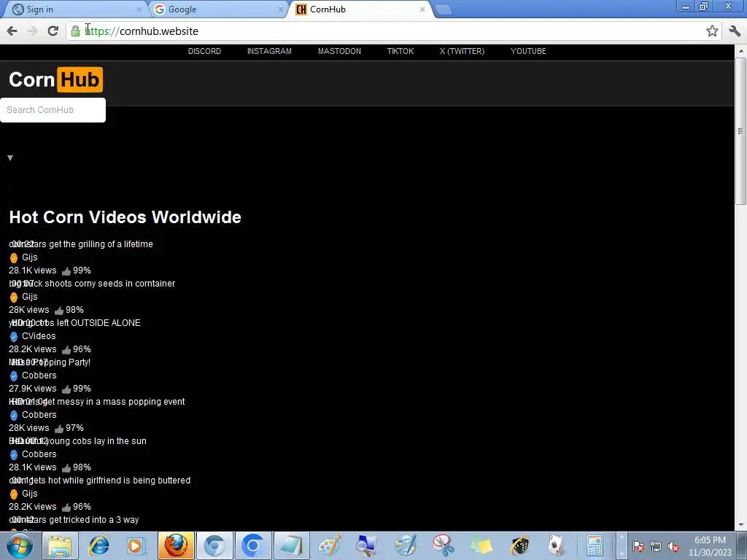Open video about a 3 way
Screen dimensions: 747x560
point(74,520)
